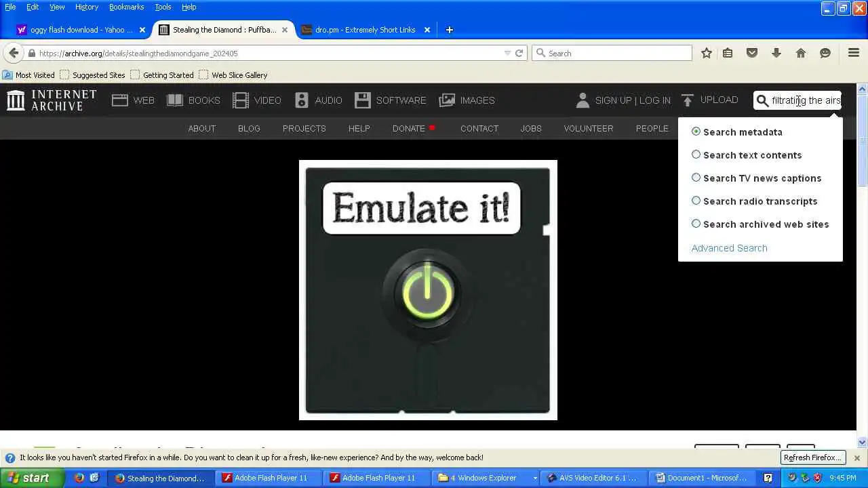Start emulation with the green power button

click(x=427, y=295)
